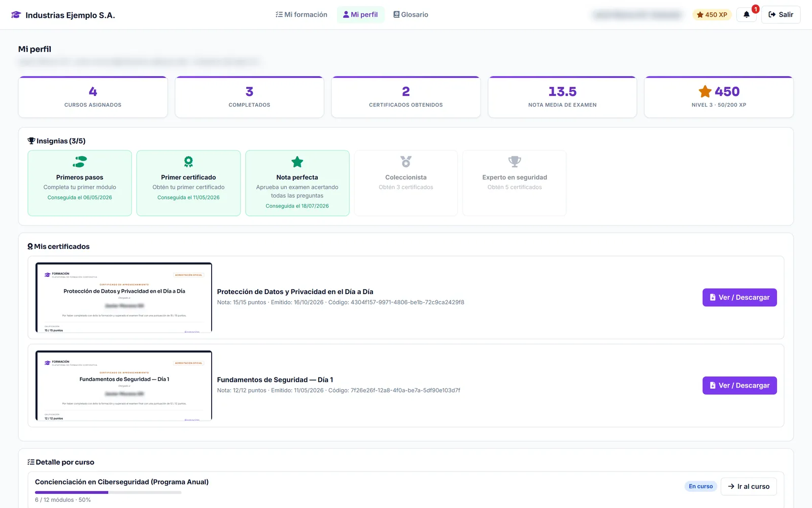The height and width of the screenshot is (508, 812).
Task: Click the medal icon in Coleccionista badge
Action: [406, 162]
